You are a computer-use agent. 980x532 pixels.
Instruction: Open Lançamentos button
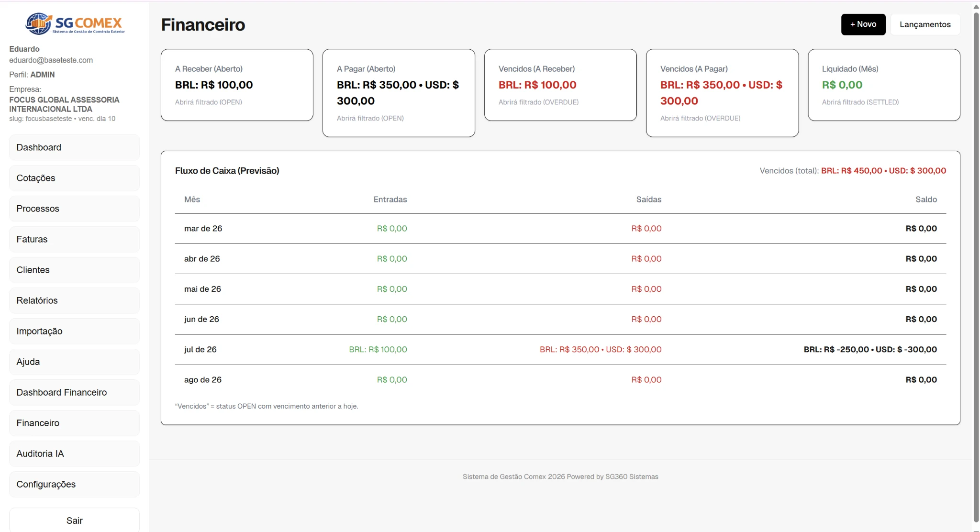925,24
